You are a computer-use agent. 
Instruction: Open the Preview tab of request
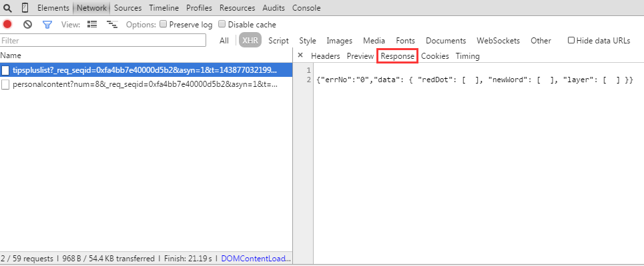360,56
